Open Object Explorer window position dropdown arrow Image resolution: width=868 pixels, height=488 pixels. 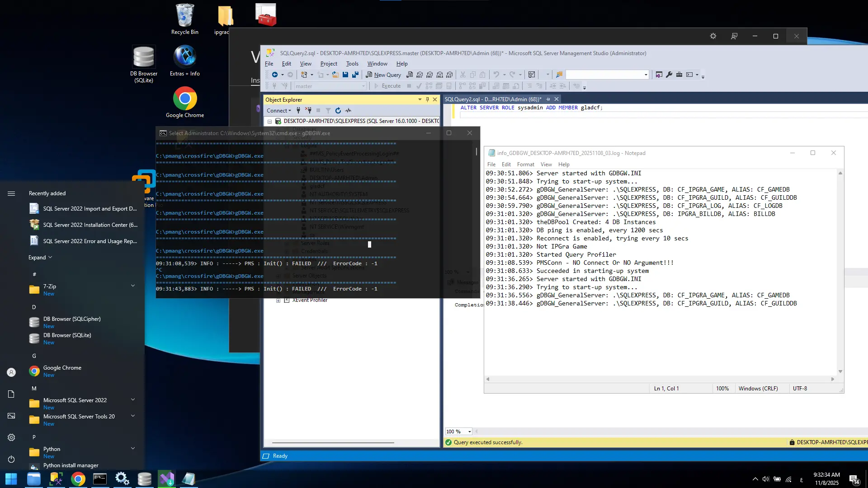(x=420, y=99)
